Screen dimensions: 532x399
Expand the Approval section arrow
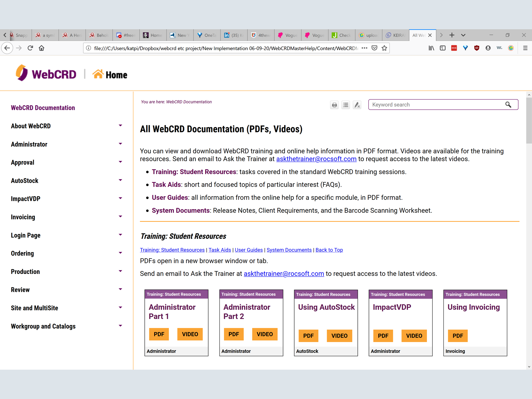point(120,162)
